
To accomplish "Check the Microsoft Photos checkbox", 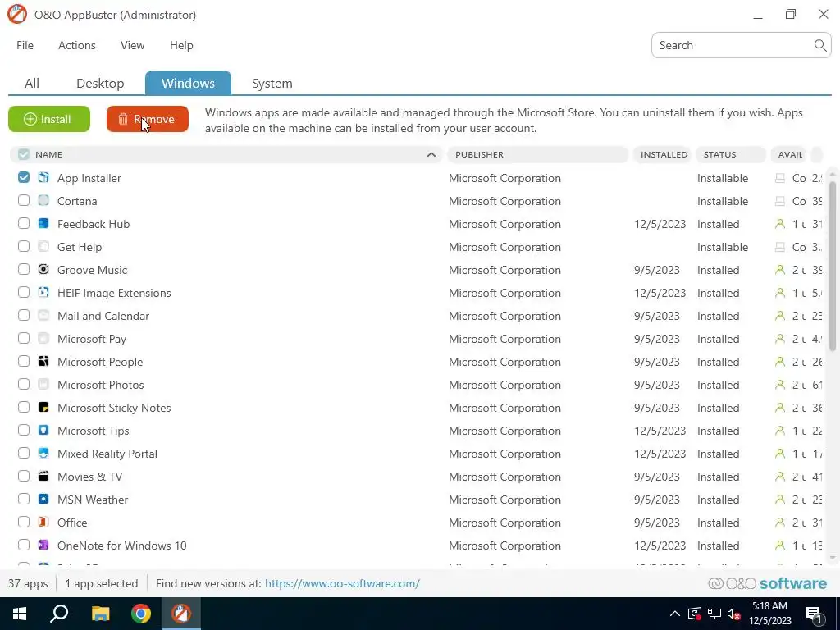I will pos(24,384).
